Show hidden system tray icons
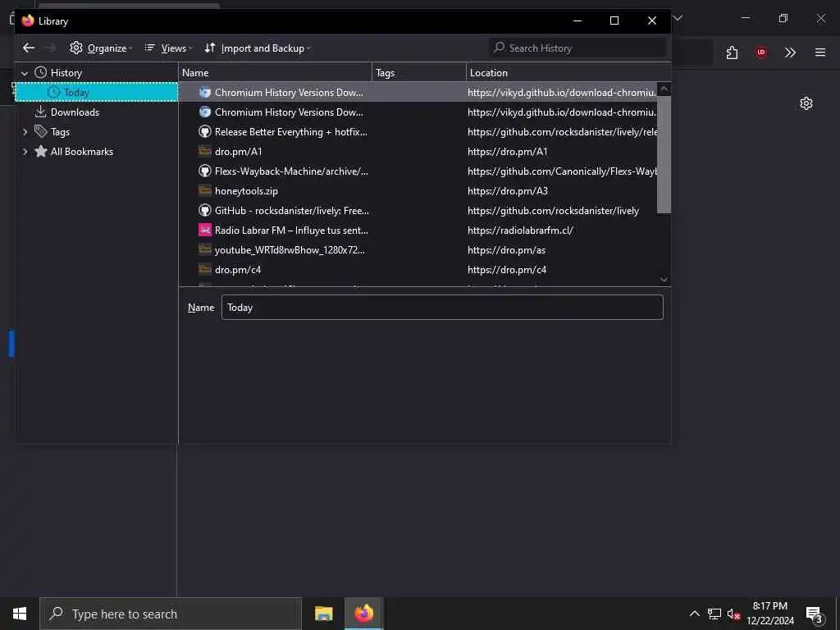 point(694,614)
